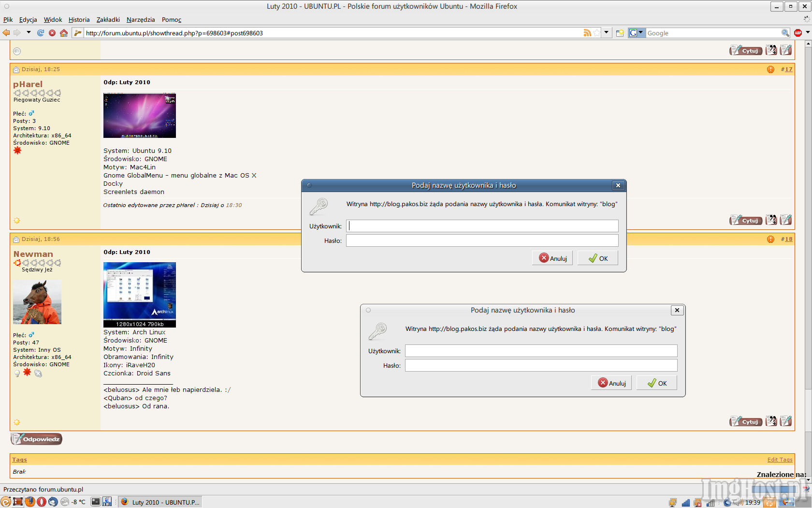Click the weather applet showing -8 °C
Screen dimensions: 812x508
[73, 502]
